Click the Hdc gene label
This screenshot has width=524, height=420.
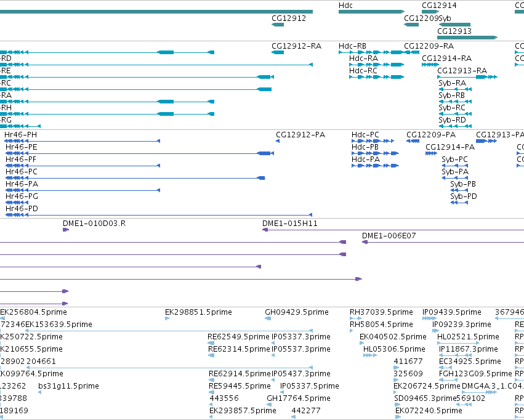coord(345,6)
